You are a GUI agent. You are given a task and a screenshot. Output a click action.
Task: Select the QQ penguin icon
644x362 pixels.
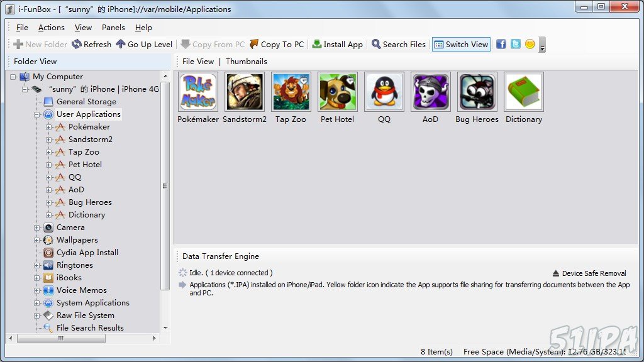(x=384, y=92)
